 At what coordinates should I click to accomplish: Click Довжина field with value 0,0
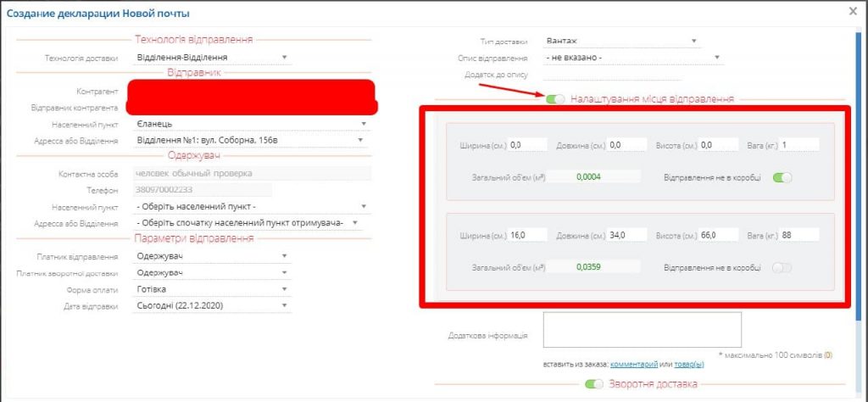[x=626, y=144]
